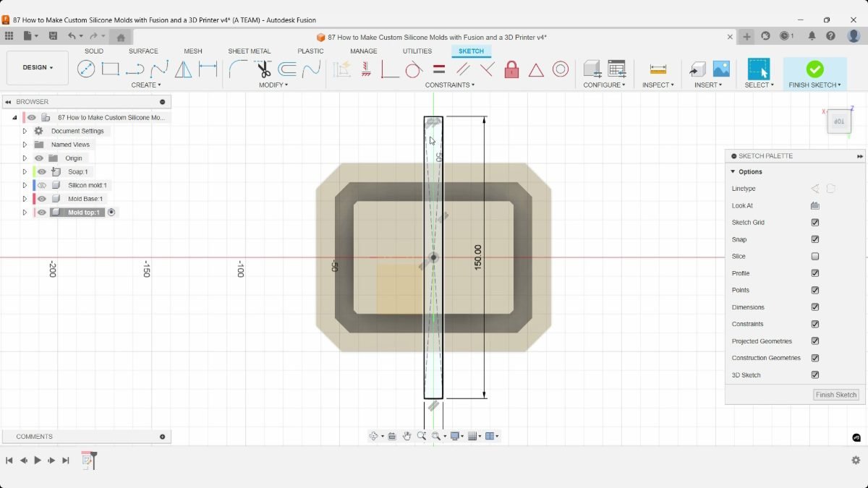Screen dimensions: 868x488
Task: Apply the Parallel constraint
Action: pos(463,69)
